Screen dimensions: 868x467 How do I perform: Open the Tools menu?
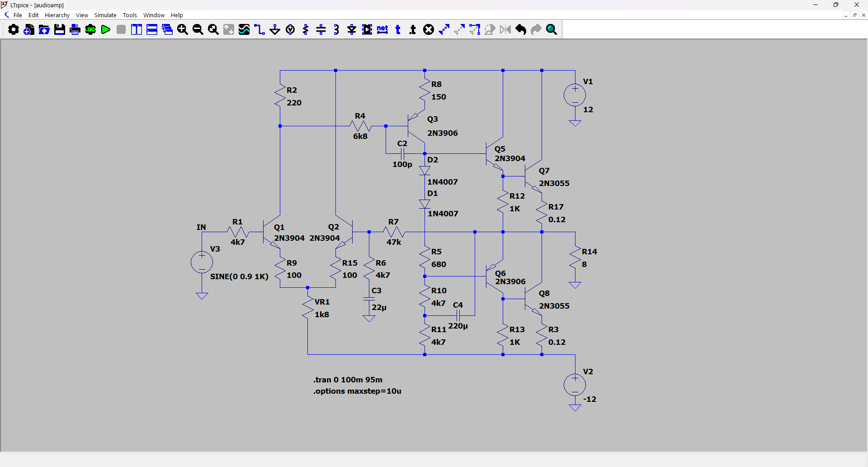click(x=130, y=15)
